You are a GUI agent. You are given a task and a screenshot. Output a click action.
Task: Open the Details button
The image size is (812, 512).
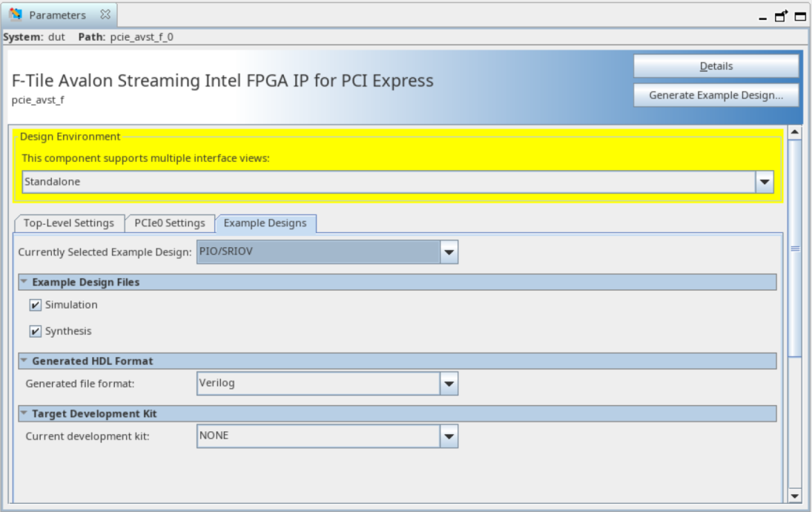coord(716,66)
